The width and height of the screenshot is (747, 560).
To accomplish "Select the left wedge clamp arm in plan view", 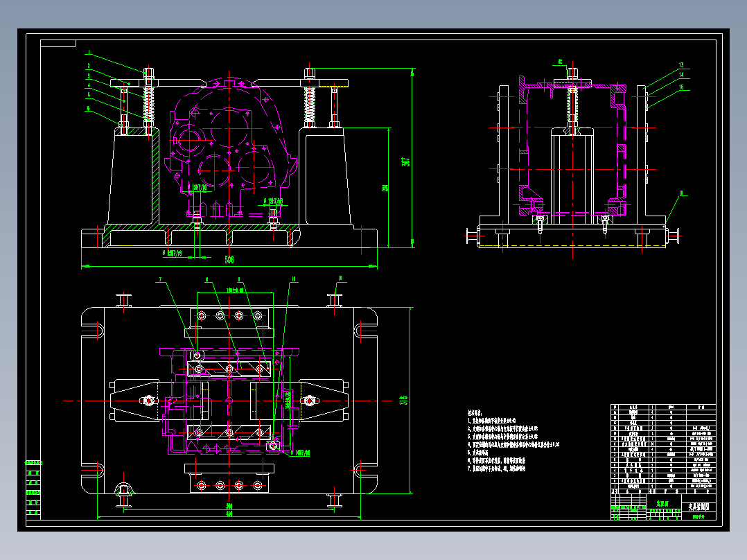I will click(135, 401).
